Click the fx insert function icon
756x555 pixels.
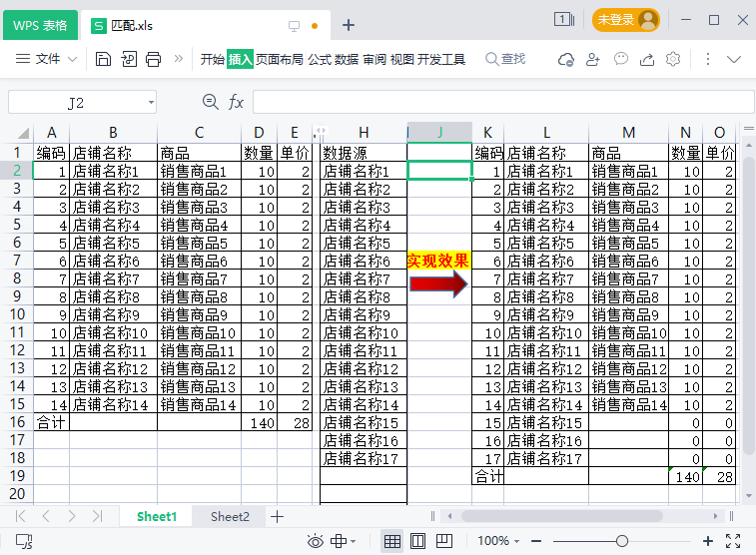point(237,102)
